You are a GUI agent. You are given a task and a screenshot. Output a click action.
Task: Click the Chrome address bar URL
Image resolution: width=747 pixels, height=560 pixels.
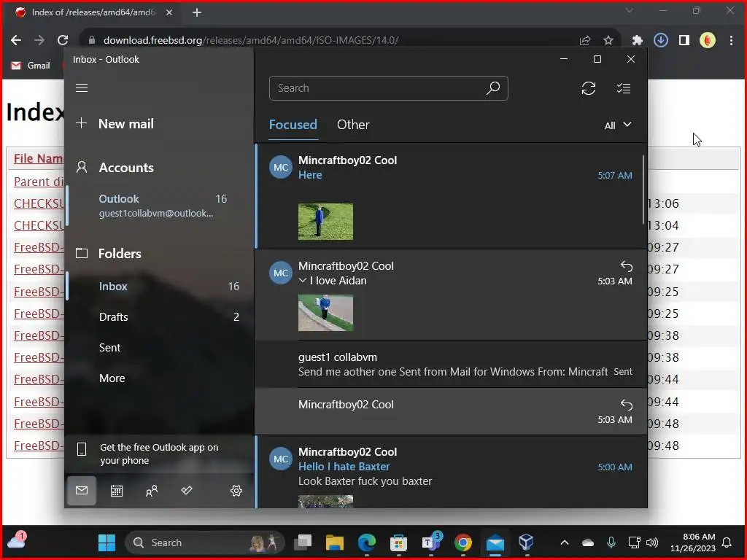click(x=251, y=41)
